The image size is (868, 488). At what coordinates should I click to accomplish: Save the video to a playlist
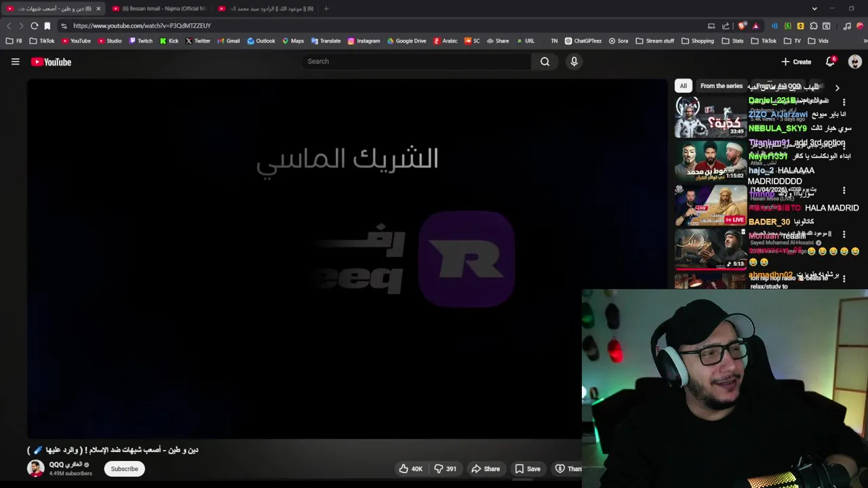tap(528, 469)
